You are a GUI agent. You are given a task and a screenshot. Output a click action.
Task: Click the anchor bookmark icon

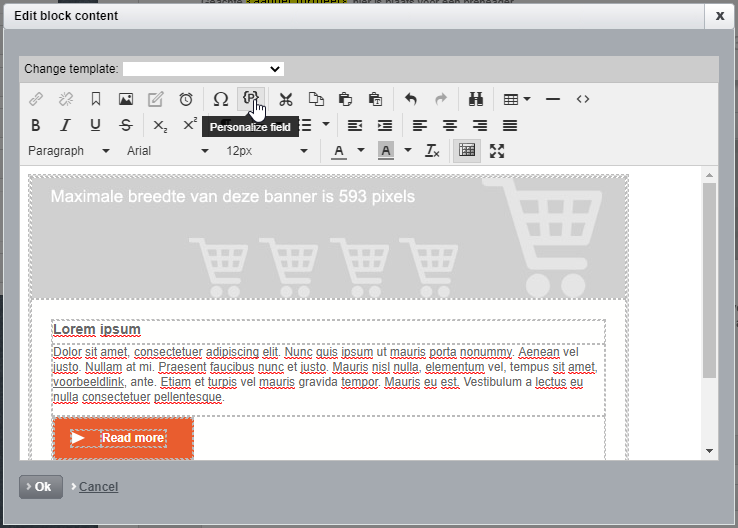tap(96, 99)
